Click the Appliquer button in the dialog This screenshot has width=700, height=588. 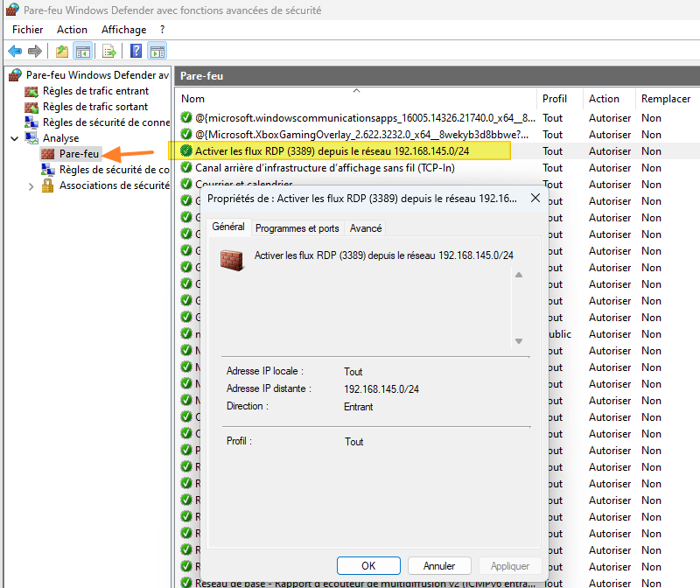(510, 565)
